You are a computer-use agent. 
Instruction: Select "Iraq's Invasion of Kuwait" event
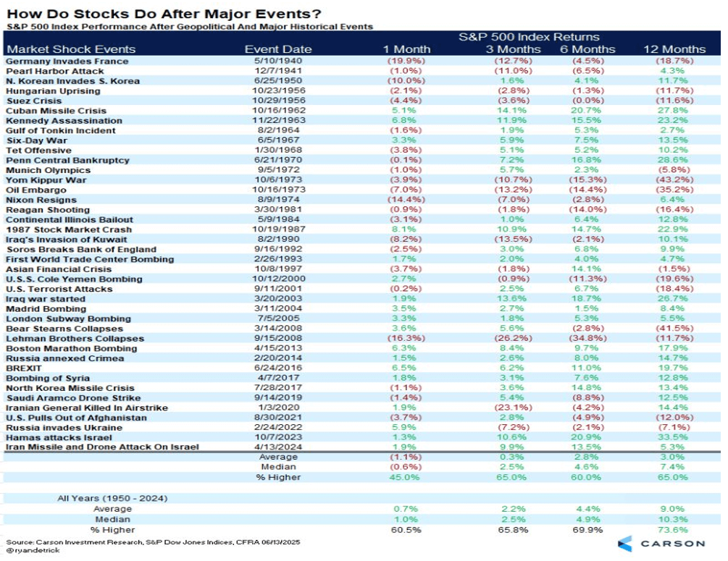66,240
